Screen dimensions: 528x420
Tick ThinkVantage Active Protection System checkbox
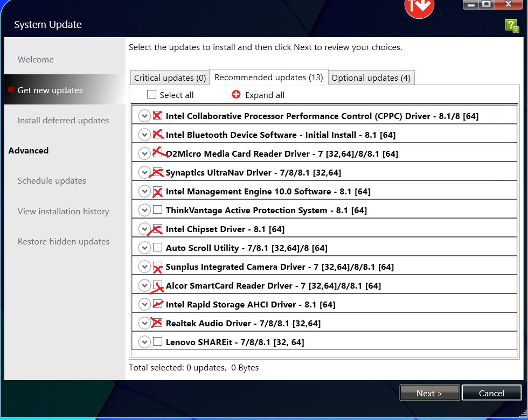[157, 209]
